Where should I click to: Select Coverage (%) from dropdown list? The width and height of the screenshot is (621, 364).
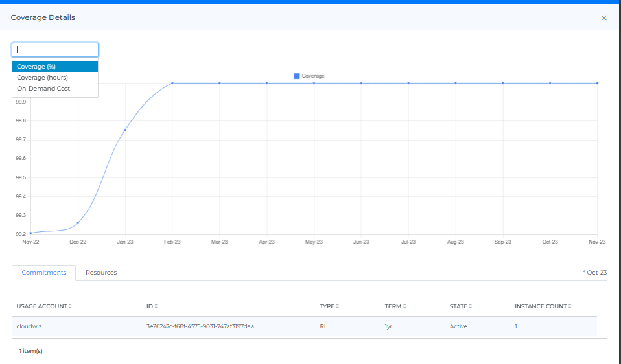(55, 67)
